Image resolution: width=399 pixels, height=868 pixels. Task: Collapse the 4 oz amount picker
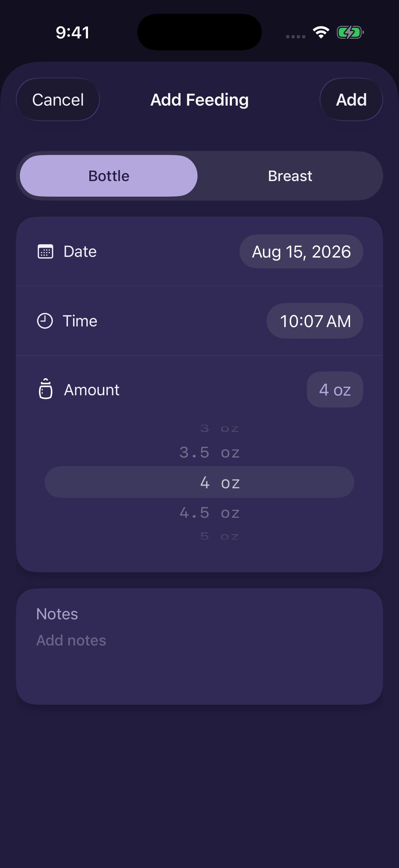[x=335, y=390]
